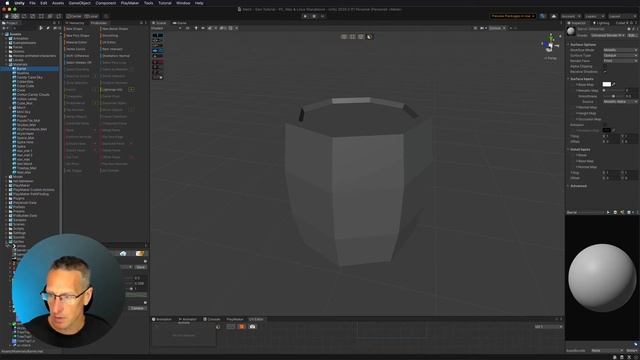Viewport: 640px width, 360px height.
Task: Select ProBuilder vertex selection mode icon
Action: [x=352, y=37]
